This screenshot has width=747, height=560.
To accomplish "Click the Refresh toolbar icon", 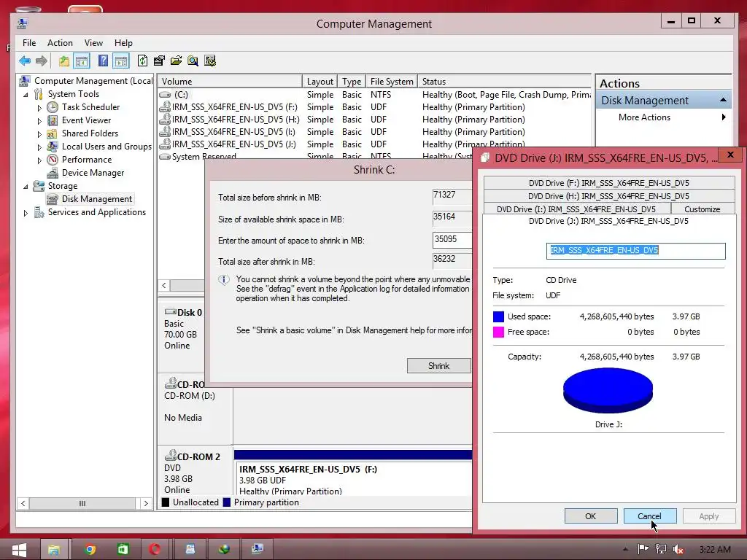I will pos(142,61).
